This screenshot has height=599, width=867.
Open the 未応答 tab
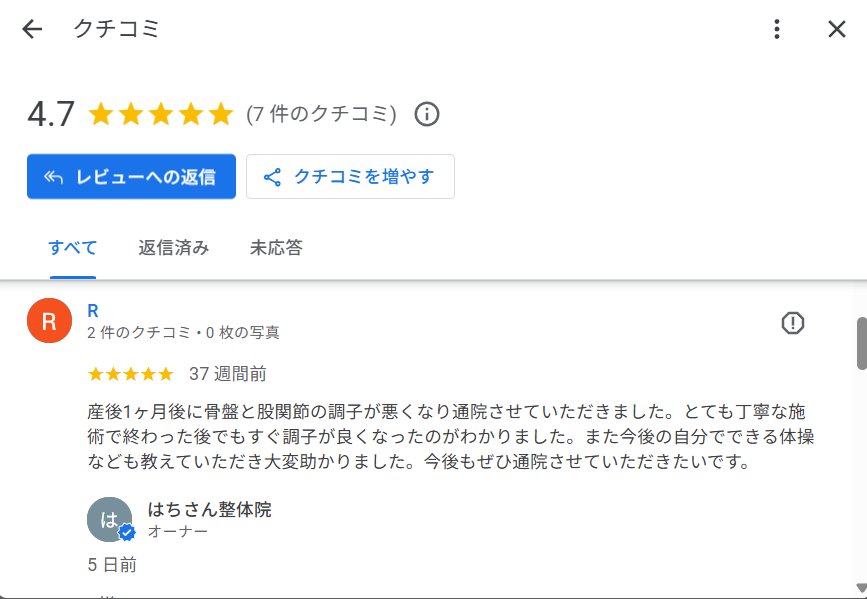click(276, 248)
